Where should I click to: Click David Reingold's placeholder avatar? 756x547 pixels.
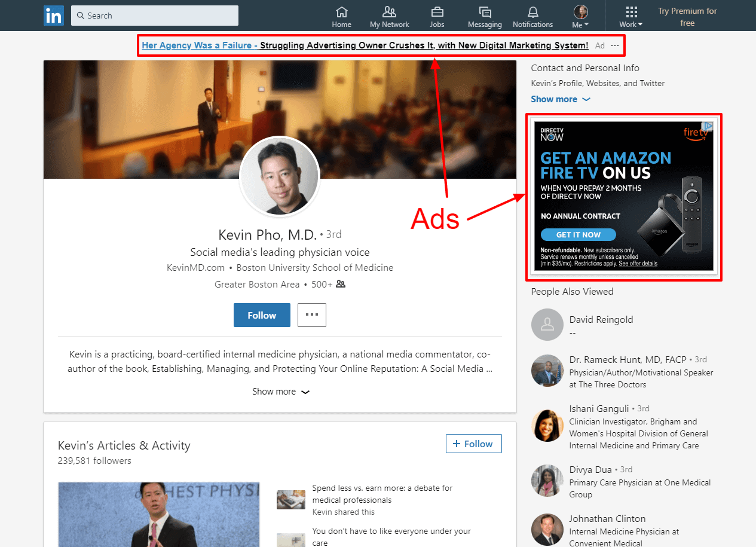click(x=547, y=325)
